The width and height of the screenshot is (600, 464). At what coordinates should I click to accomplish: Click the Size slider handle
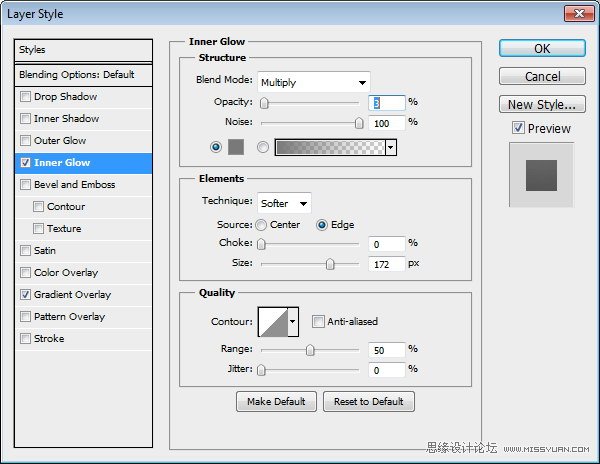pos(330,264)
